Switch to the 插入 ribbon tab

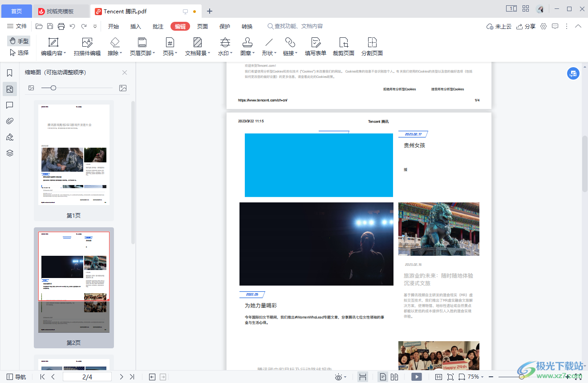coord(136,26)
